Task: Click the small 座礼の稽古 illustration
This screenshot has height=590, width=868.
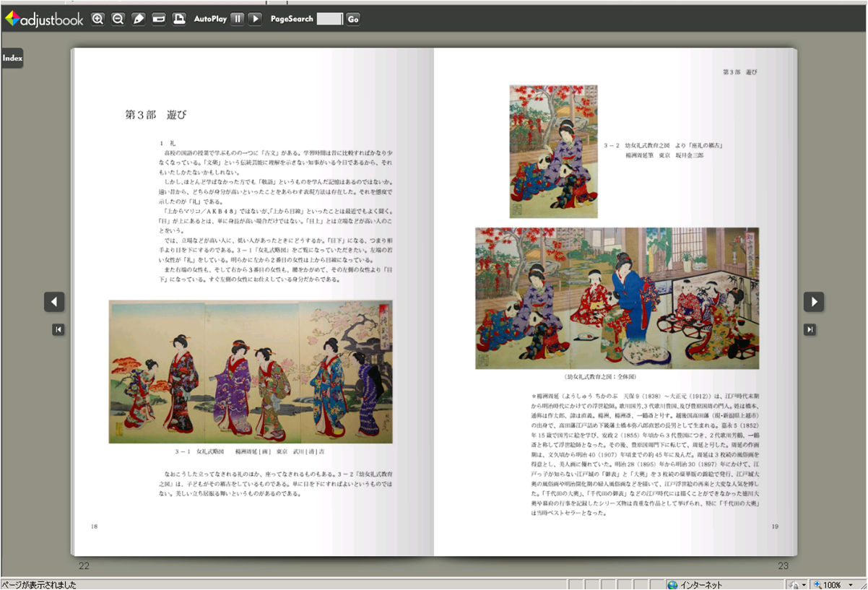Action: coord(554,152)
